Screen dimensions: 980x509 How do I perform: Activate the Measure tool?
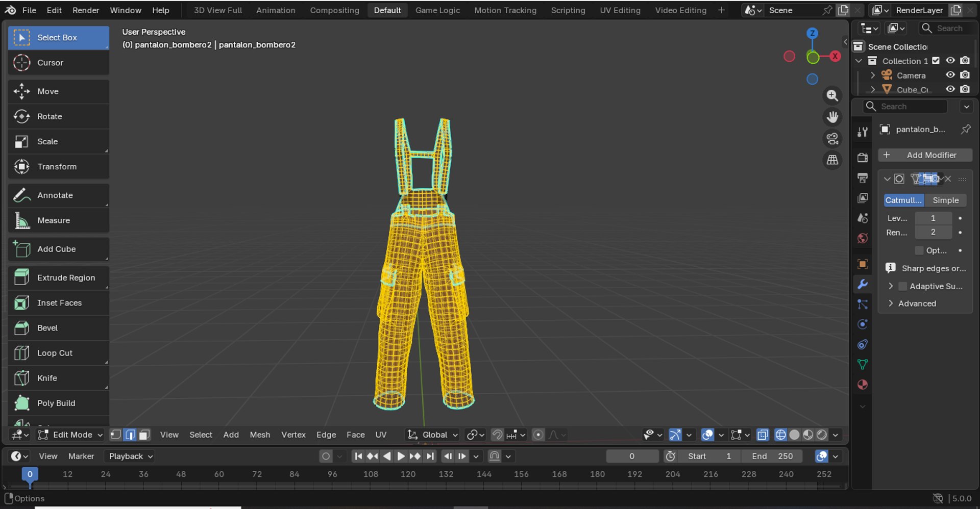[x=58, y=220]
